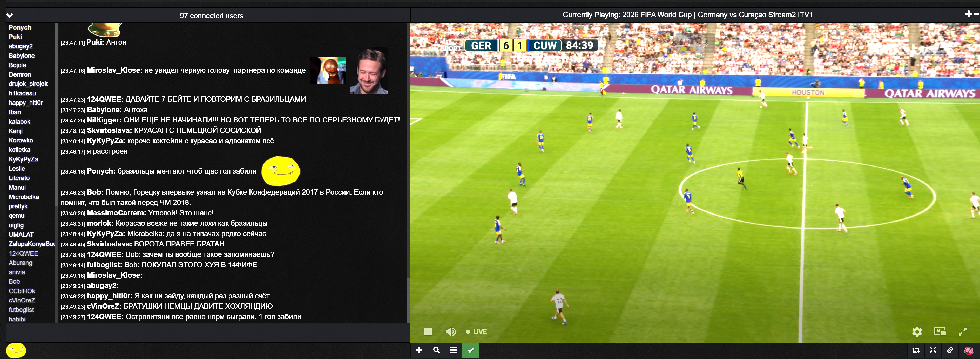Open the emote picker smiley below the chat
This screenshot has height=359, width=980.
16,350
